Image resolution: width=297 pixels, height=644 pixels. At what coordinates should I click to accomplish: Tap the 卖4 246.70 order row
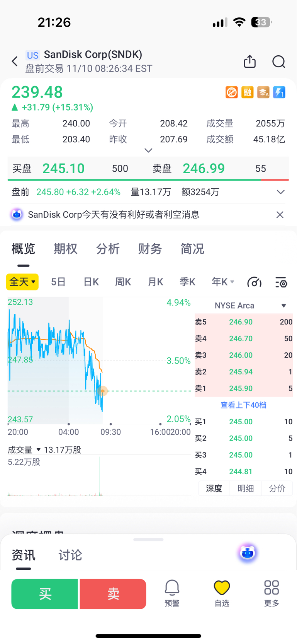(x=244, y=338)
